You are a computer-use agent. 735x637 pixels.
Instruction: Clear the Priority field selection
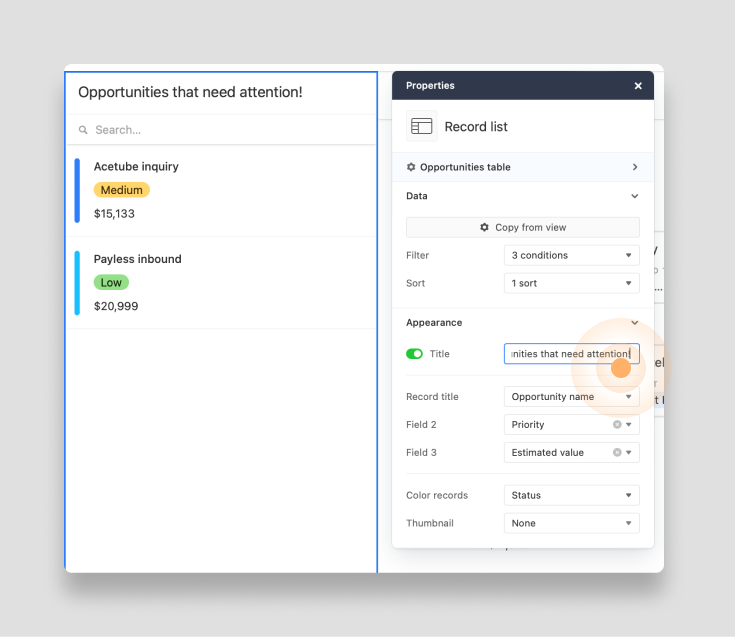point(617,424)
